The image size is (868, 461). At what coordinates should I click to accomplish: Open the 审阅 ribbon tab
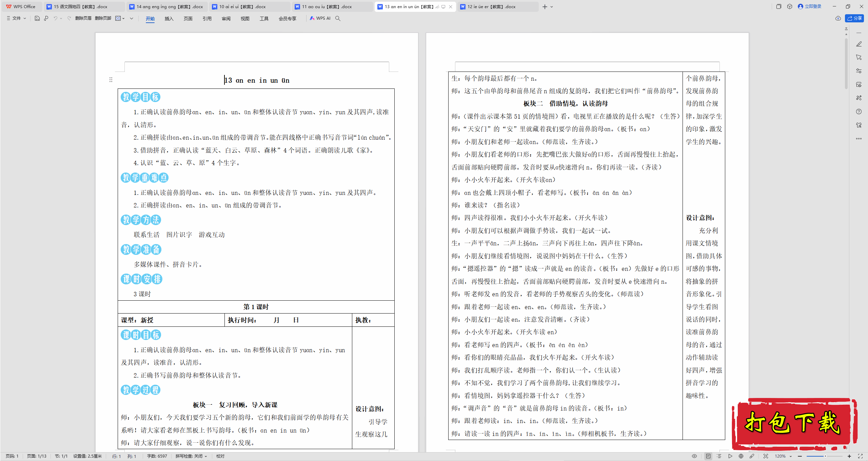(x=226, y=19)
